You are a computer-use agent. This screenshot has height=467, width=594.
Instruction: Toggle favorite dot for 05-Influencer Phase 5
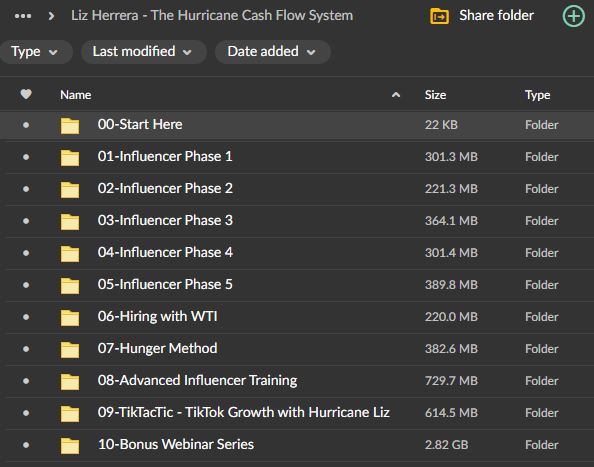pyautogui.click(x=26, y=285)
